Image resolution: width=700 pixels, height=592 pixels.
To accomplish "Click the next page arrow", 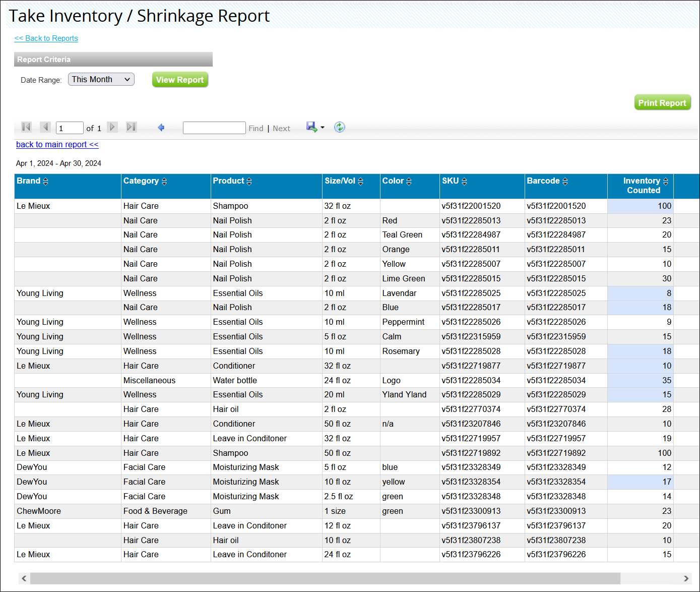I will point(112,127).
